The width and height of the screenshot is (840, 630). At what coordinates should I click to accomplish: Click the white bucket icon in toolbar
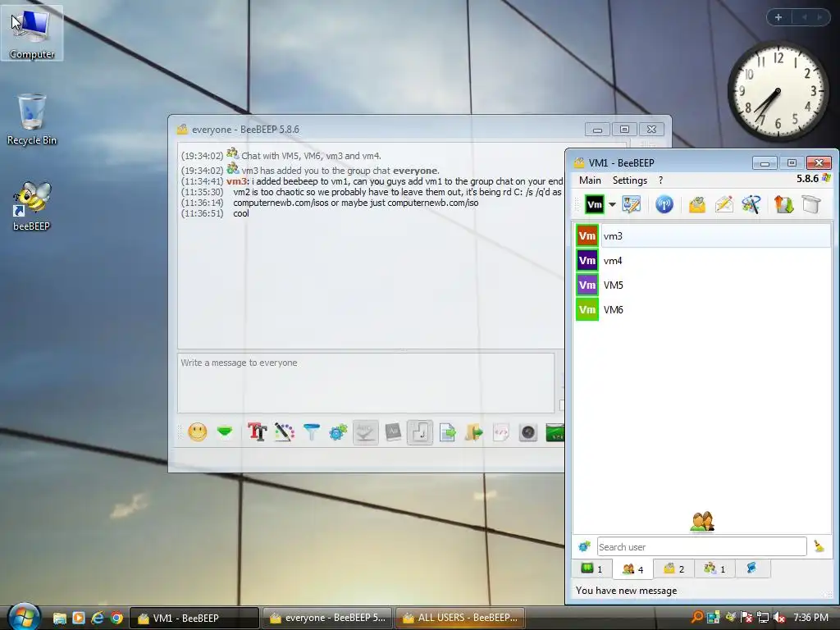pos(811,204)
